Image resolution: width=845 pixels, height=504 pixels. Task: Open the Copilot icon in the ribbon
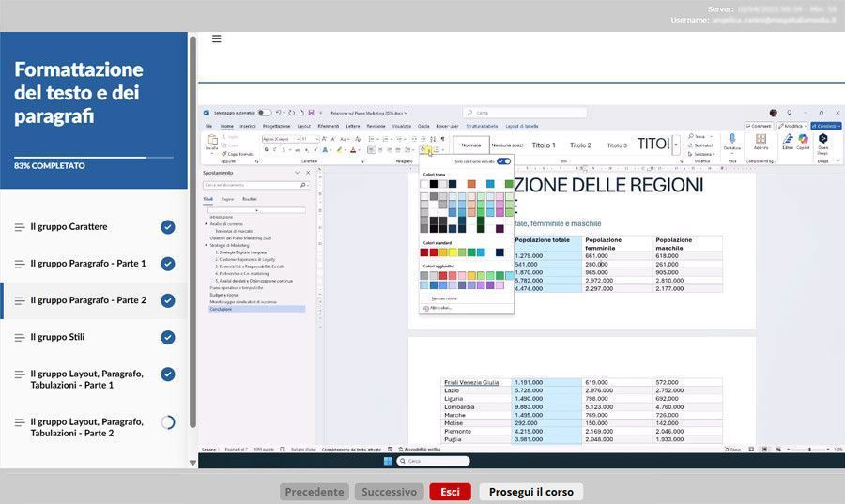[x=803, y=141]
